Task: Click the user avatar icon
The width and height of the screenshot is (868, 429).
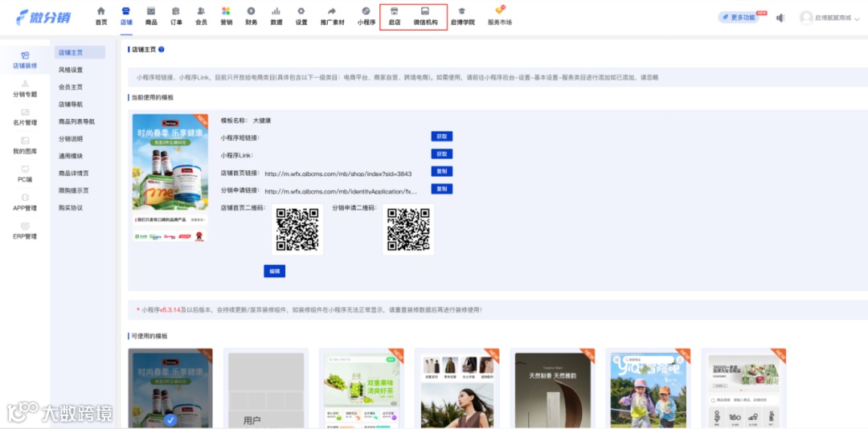Action: [806, 18]
